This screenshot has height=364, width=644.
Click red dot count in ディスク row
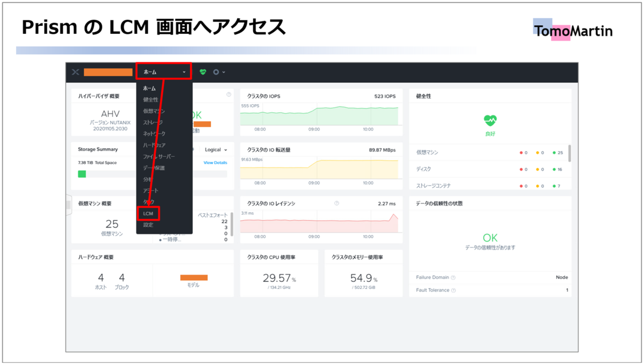click(x=523, y=169)
